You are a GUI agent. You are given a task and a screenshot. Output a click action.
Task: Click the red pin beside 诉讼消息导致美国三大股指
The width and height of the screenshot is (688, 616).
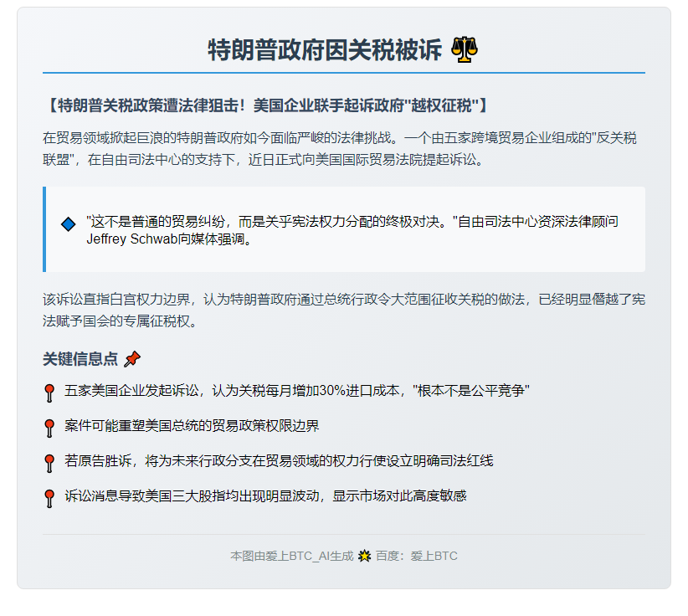tap(49, 498)
